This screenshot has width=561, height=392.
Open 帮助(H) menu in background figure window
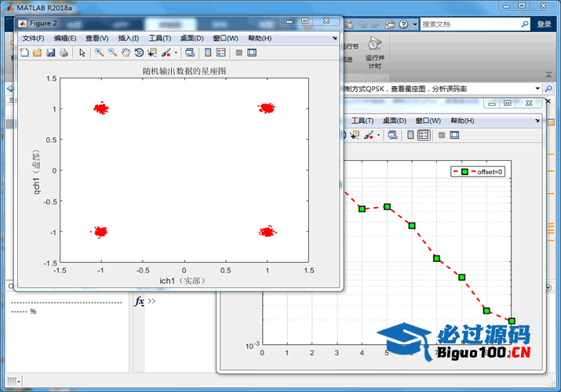point(462,121)
